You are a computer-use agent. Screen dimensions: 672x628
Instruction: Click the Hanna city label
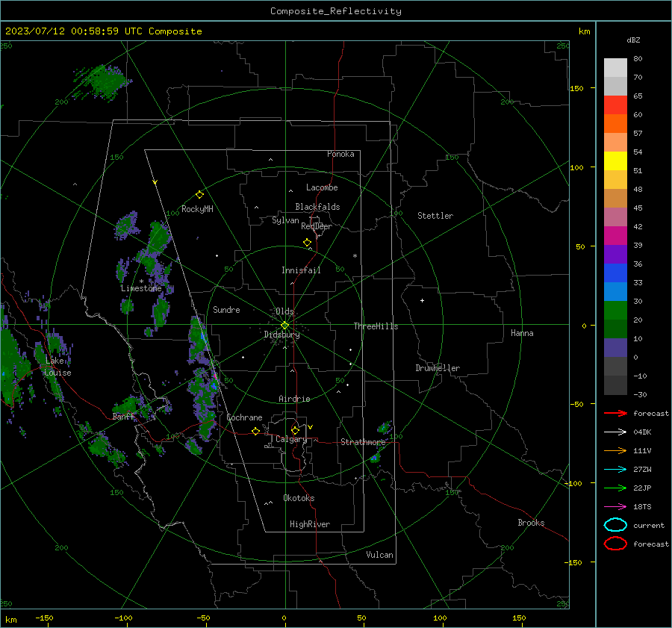coord(522,333)
